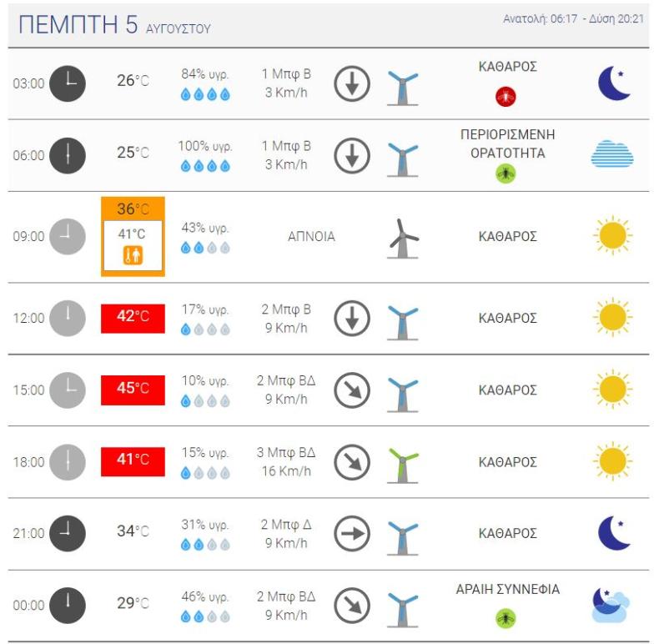Click the dark clock icon at 06:00
The image size is (659, 644).
tap(68, 155)
